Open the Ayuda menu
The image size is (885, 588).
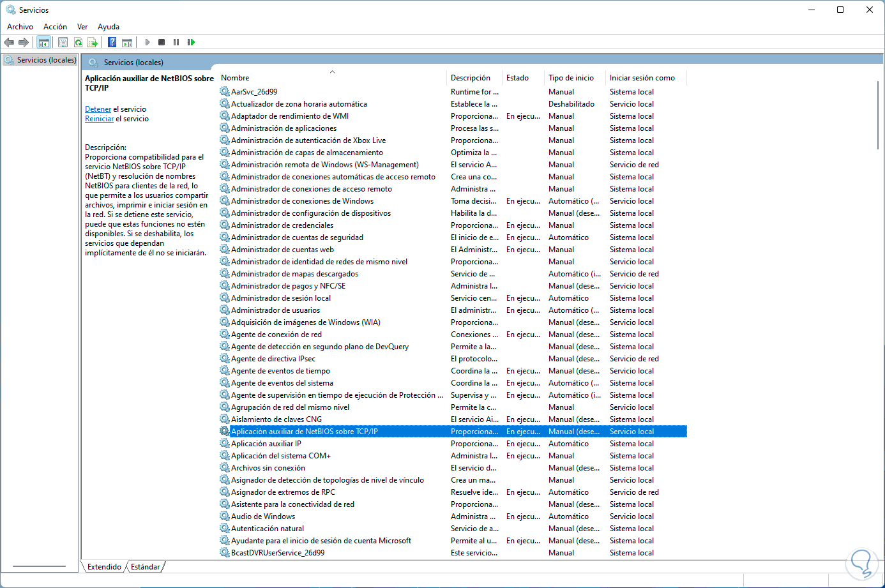(109, 27)
